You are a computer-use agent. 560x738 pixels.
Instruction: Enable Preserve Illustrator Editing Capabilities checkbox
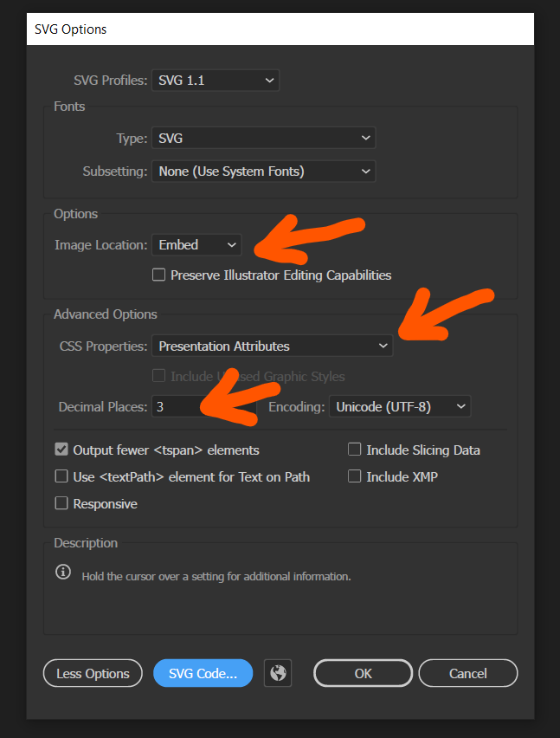(158, 275)
